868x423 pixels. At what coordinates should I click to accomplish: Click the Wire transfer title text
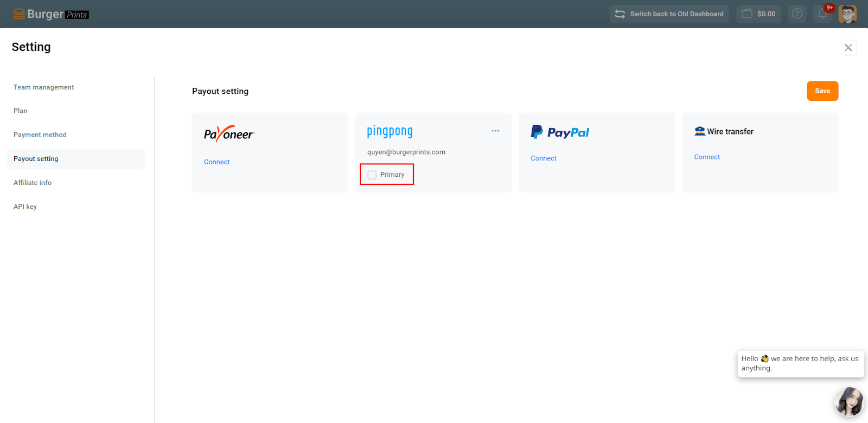[730, 132]
